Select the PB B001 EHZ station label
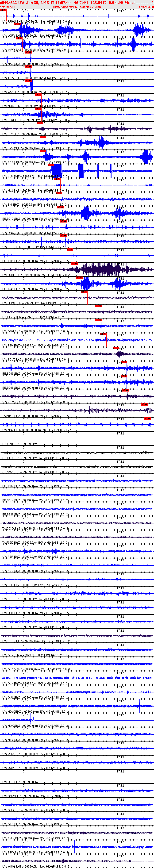This screenshot has width=154, height=868. point(36,261)
